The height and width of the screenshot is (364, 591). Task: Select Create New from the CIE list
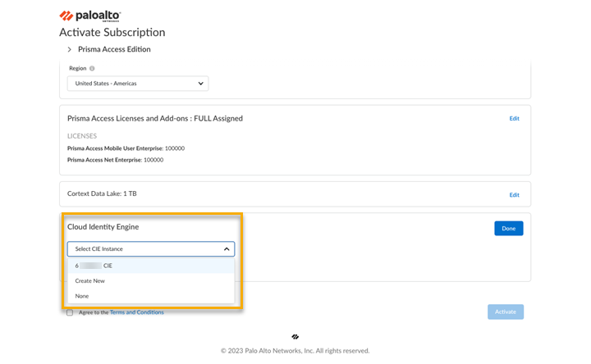point(90,281)
